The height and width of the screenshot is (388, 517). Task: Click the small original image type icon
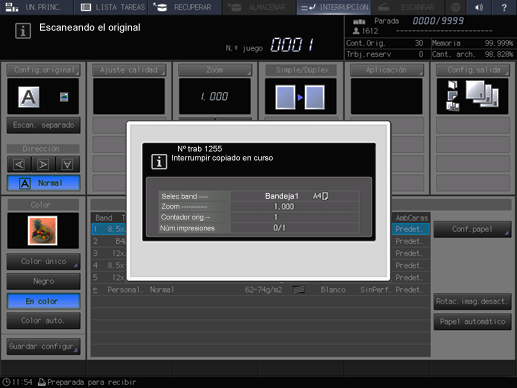click(64, 97)
